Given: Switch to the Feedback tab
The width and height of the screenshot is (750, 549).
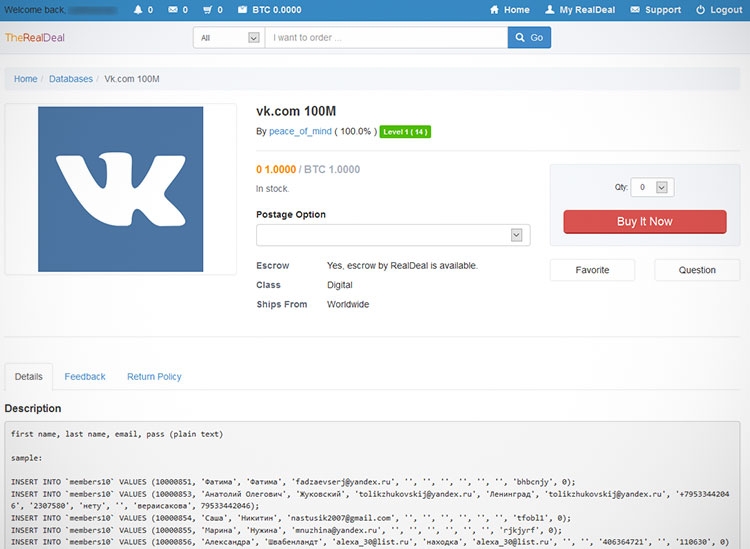Looking at the screenshot, I should coord(85,377).
